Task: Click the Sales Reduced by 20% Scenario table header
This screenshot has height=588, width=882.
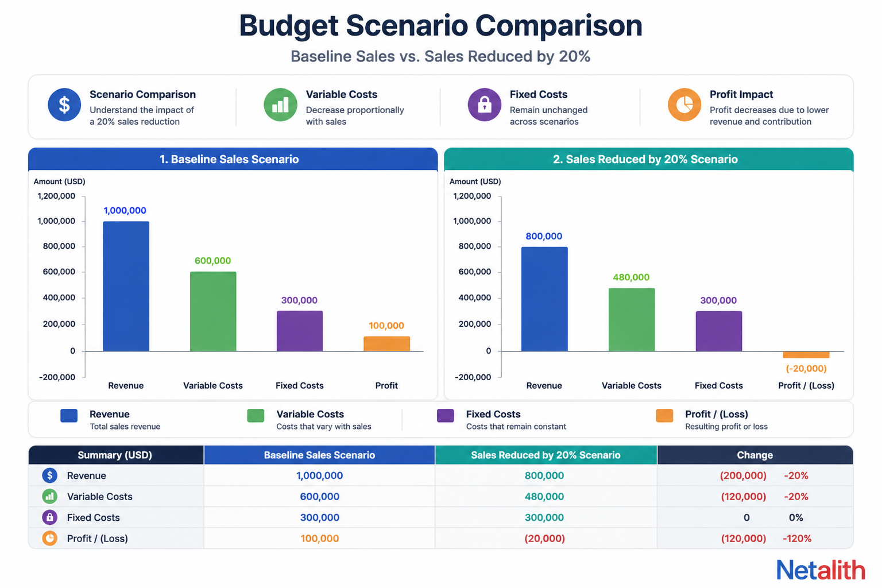Action: coord(546,455)
